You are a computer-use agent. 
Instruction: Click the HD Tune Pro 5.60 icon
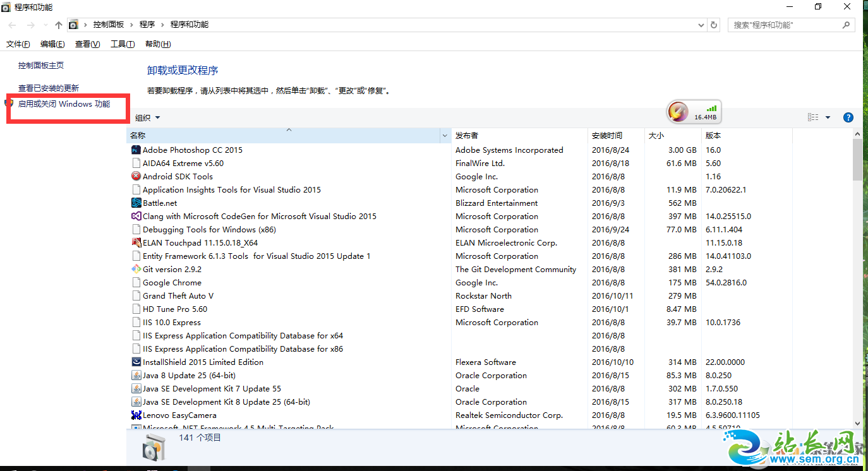pos(136,309)
